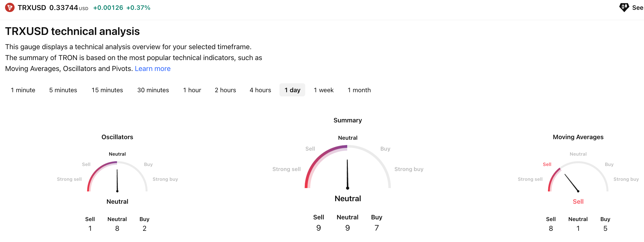The image size is (644, 242).
Task: Click the TRXUSD ticker symbol text
Action: click(x=32, y=8)
